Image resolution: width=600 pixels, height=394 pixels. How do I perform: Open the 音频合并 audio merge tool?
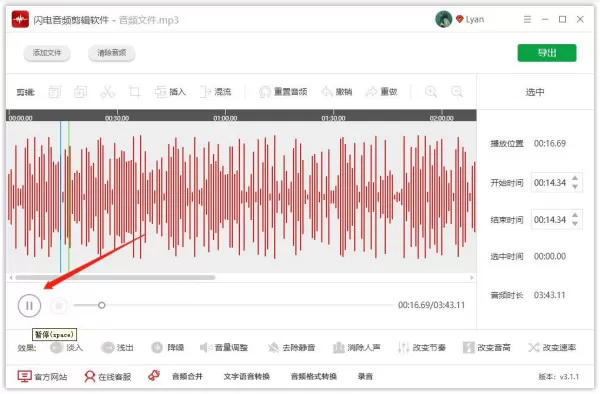point(187,376)
